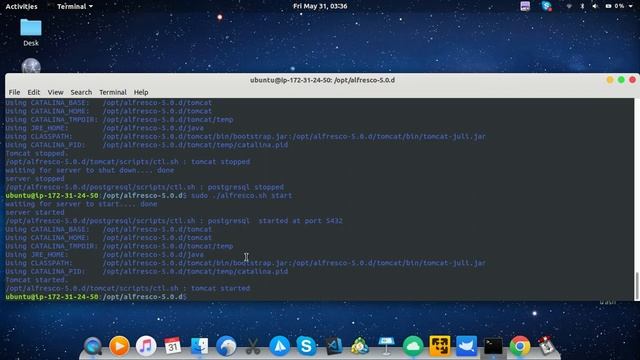
Task: Minimize the terminal with the yellow button
Action: [610, 80]
